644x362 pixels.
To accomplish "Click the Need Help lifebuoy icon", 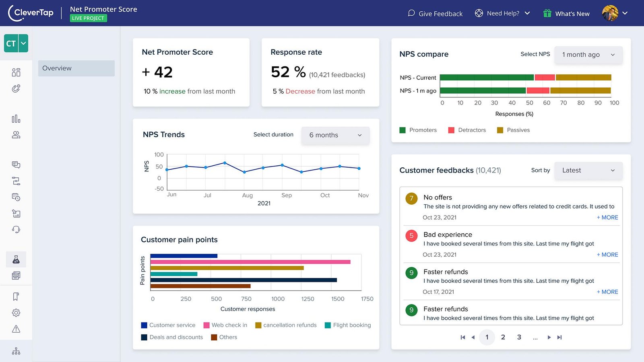I will [x=479, y=13].
